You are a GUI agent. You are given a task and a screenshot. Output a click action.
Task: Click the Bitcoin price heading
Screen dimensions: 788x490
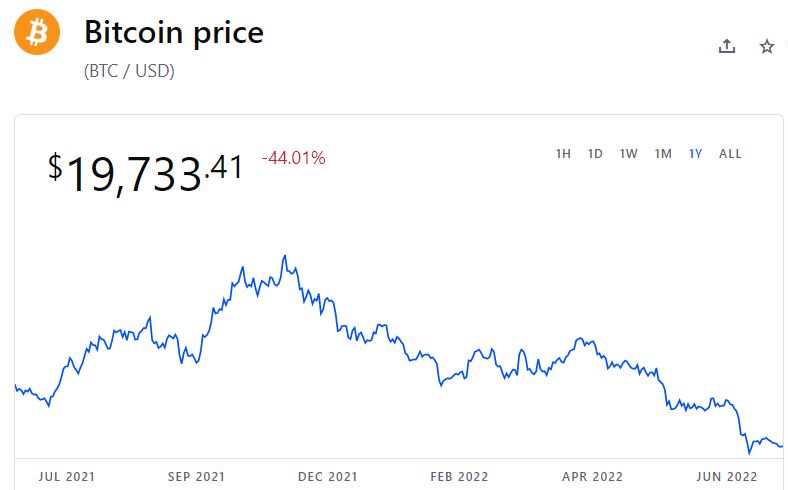(x=174, y=33)
